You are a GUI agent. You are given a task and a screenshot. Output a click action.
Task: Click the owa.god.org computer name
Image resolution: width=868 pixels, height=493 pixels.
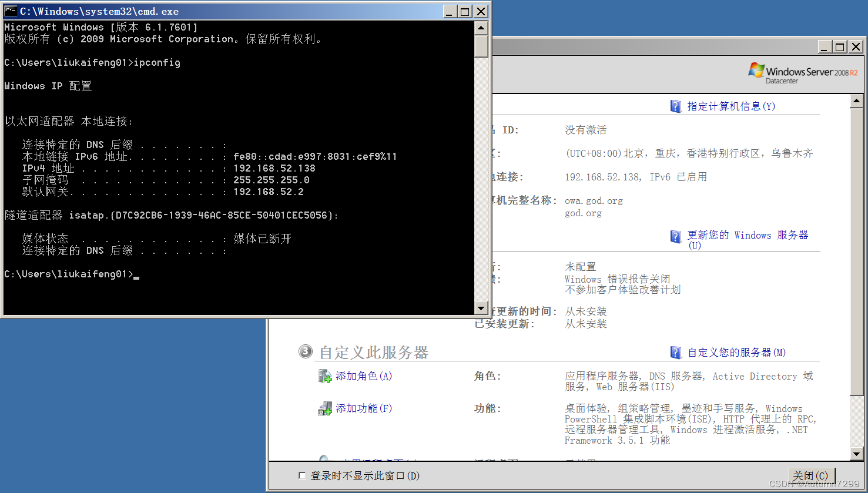tap(594, 201)
